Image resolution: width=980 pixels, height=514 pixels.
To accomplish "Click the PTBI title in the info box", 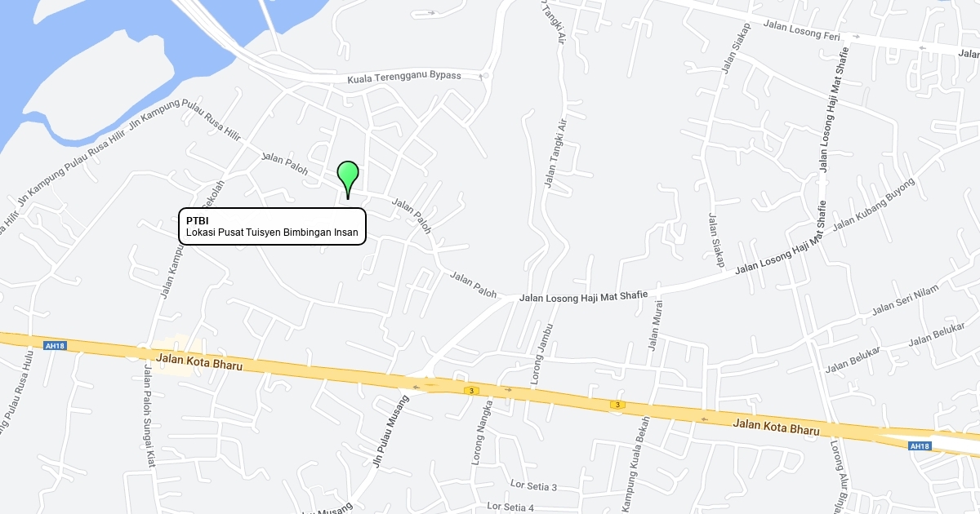I will coord(197,220).
